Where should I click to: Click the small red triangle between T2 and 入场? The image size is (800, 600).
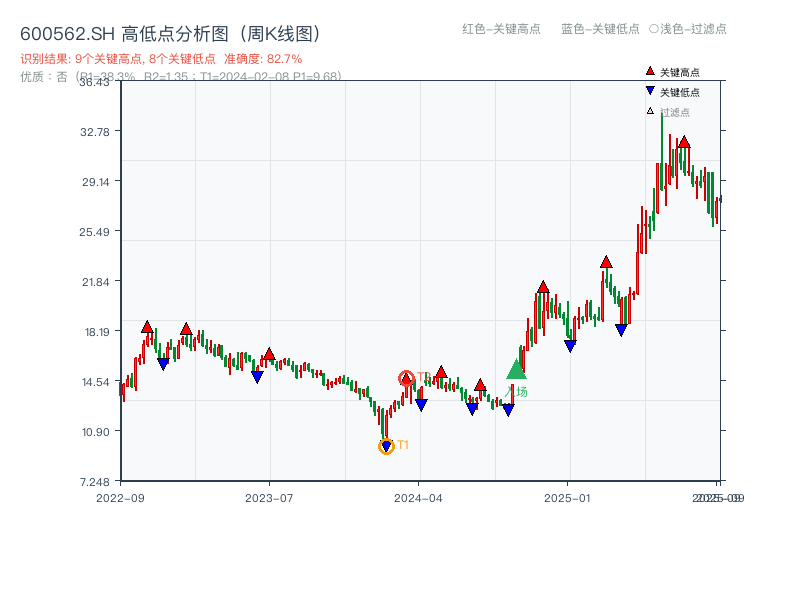pos(480,386)
